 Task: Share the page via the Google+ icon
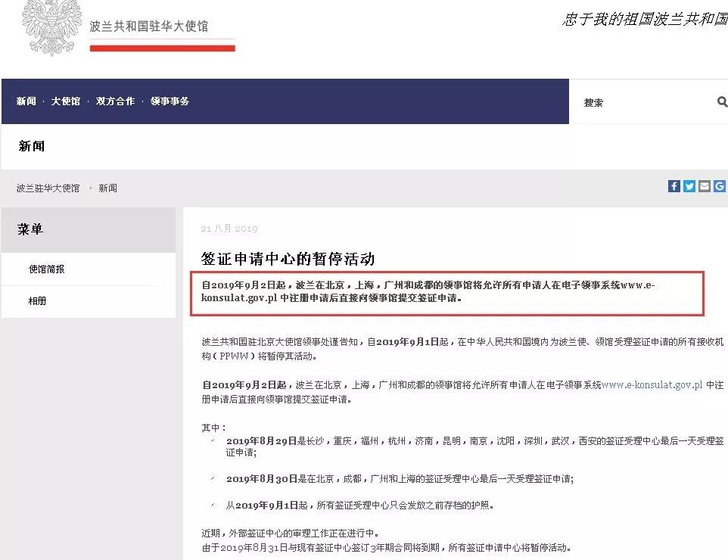point(719,185)
